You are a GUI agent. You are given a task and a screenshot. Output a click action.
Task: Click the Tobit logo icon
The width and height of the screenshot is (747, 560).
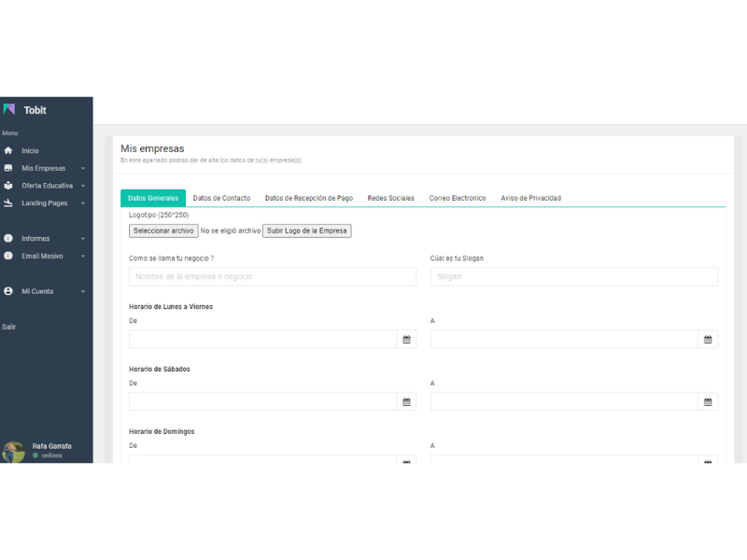9,110
